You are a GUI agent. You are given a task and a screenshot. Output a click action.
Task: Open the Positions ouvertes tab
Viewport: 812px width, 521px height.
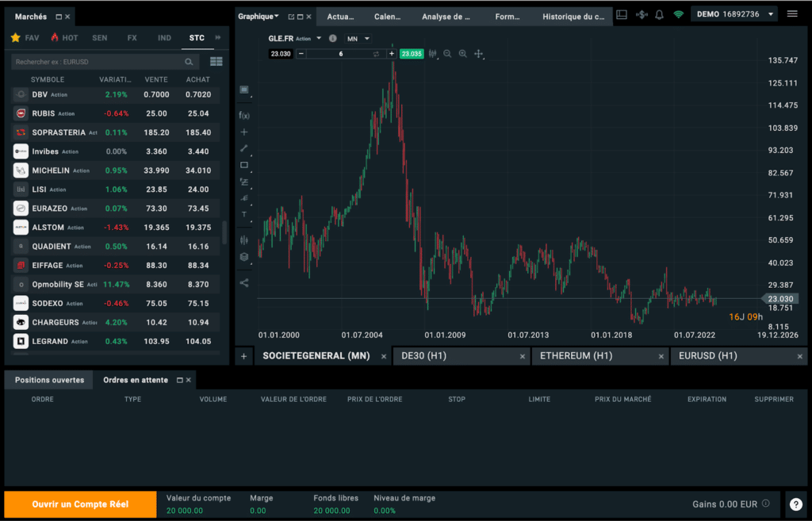pos(49,380)
